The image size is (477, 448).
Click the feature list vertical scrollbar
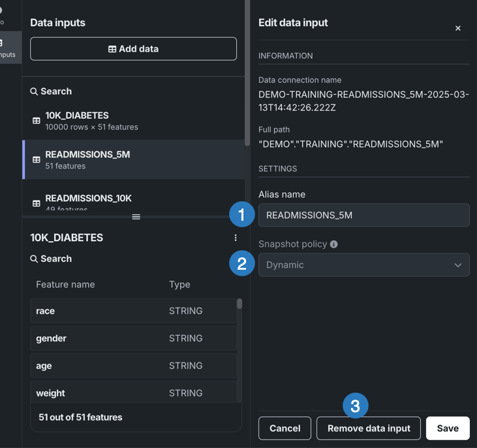click(239, 304)
